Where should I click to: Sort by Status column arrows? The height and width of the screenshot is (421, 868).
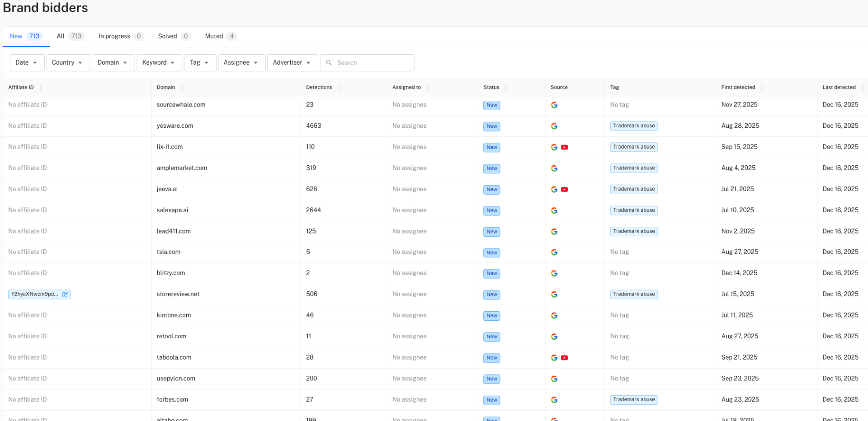(x=506, y=88)
